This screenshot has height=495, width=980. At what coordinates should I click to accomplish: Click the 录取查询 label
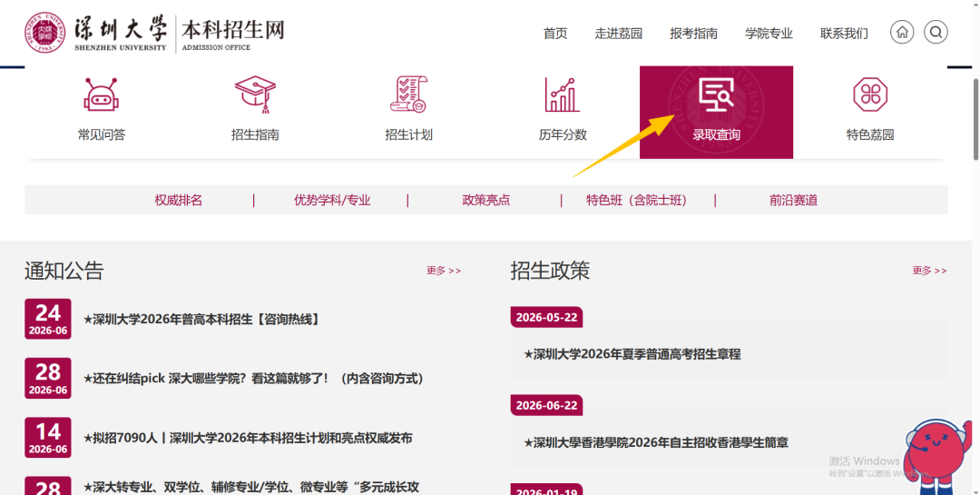pos(716,134)
